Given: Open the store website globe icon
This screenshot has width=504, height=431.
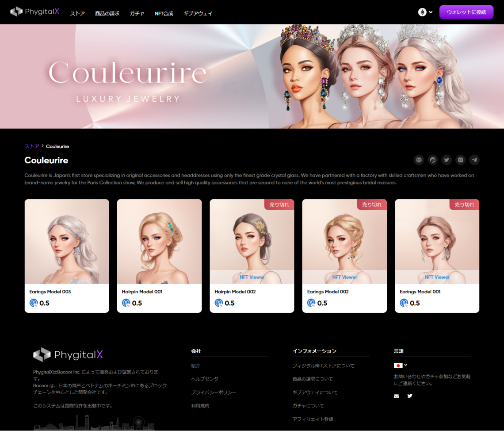Looking at the screenshot, I should pyautogui.click(x=419, y=160).
